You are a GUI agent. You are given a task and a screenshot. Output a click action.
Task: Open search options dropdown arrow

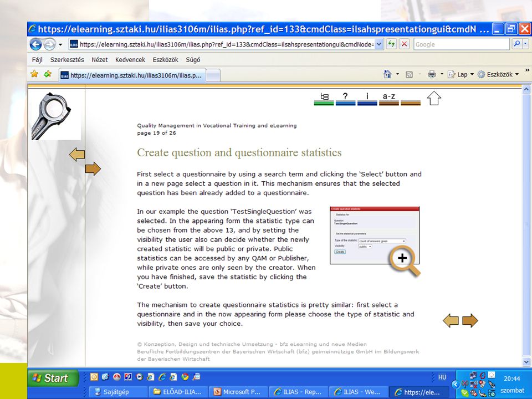(525, 44)
